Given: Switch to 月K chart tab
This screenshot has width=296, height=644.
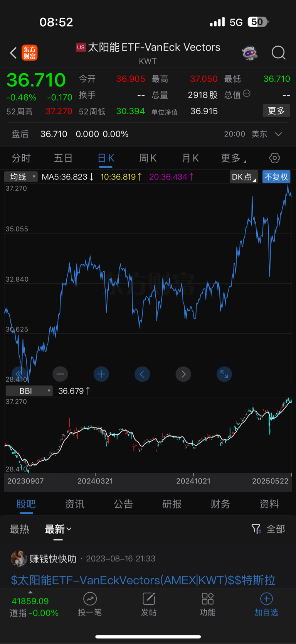Looking at the screenshot, I should (x=190, y=158).
